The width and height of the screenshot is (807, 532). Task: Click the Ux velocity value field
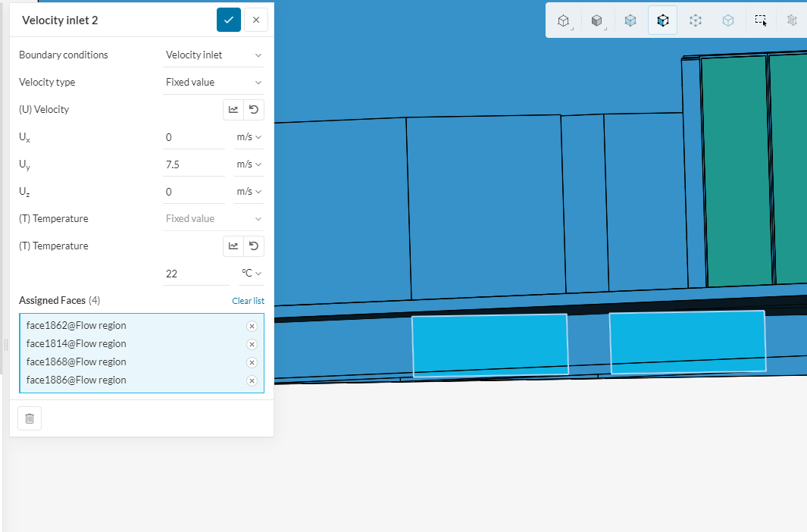193,137
